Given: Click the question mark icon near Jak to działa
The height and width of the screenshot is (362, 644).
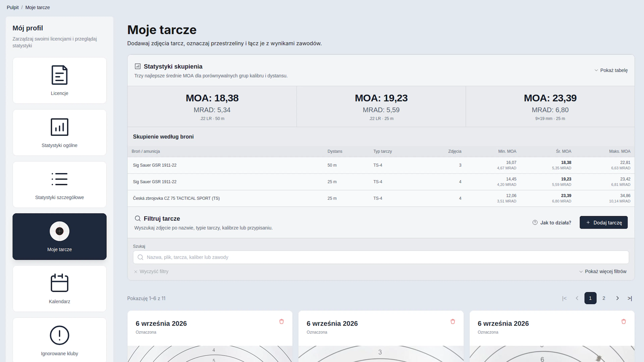Looking at the screenshot, I should [535, 222].
